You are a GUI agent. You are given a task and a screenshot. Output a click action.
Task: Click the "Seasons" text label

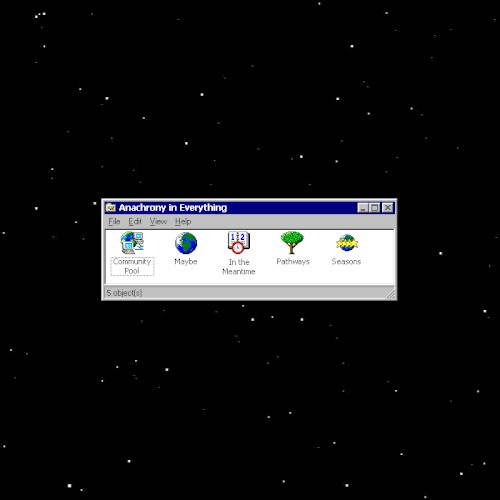pyautogui.click(x=346, y=262)
